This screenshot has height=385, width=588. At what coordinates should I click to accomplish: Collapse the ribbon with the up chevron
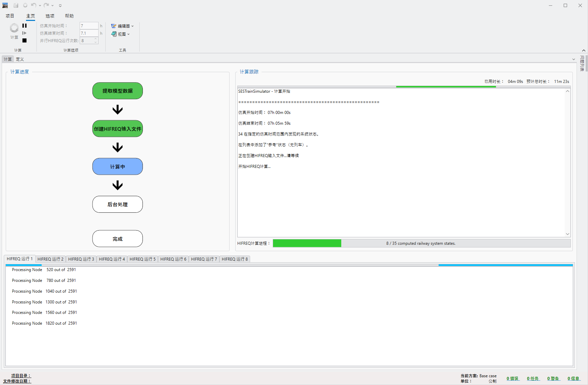click(584, 50)
